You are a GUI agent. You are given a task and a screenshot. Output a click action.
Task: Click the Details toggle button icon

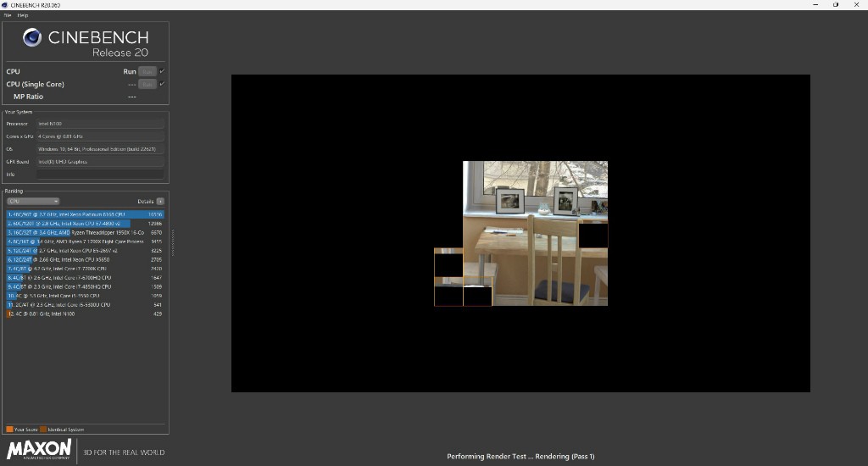(x=160, y=202)
